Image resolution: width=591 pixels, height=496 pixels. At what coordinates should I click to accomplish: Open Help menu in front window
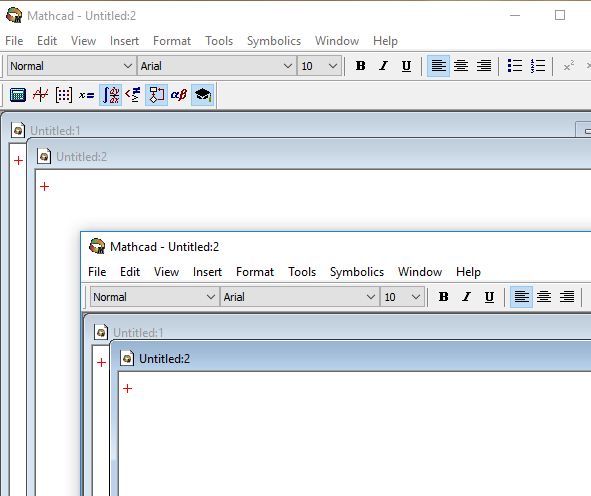pyautogui.click(x=468, y=272)
